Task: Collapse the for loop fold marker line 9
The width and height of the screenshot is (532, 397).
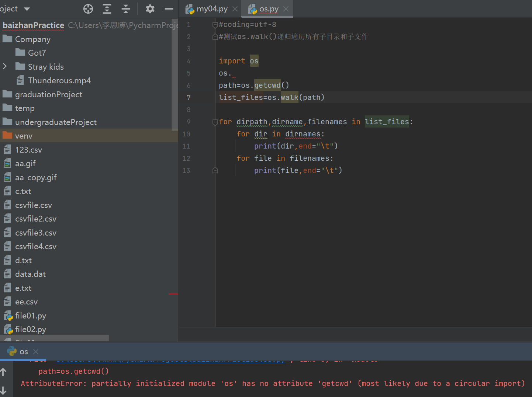Action: pos(215,122)
